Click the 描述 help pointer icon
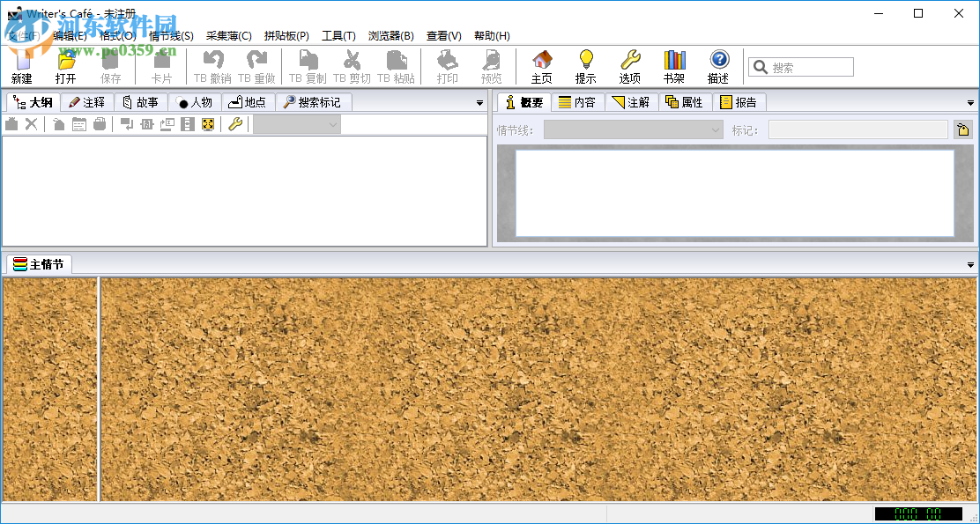Viewport: 980px width, 524px height. coord(718,66)
